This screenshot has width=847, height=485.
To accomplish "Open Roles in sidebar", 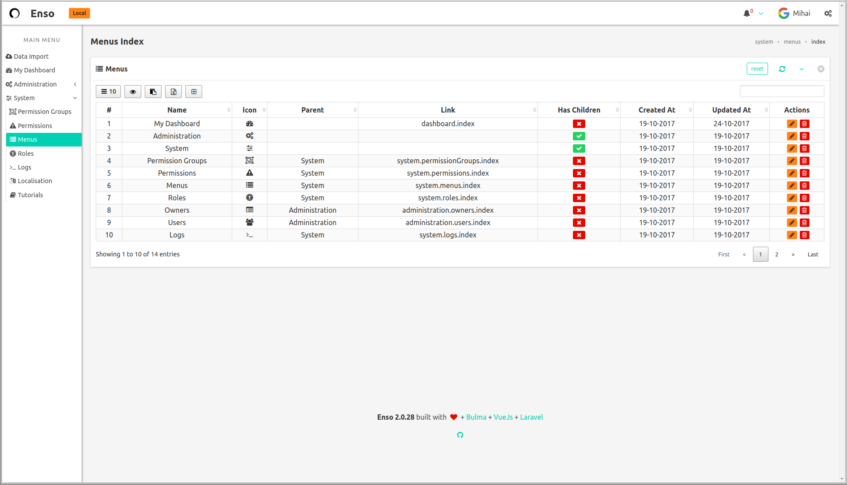I will click(22, 153).
